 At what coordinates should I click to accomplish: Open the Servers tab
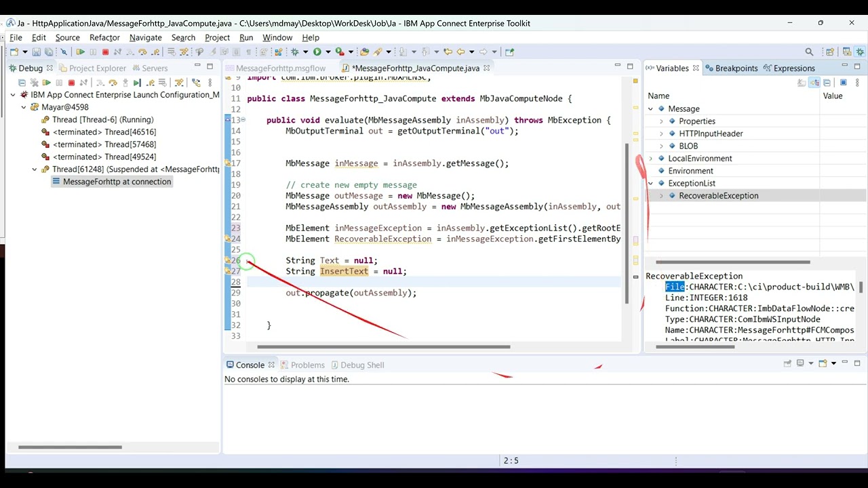tap(149, 68)
